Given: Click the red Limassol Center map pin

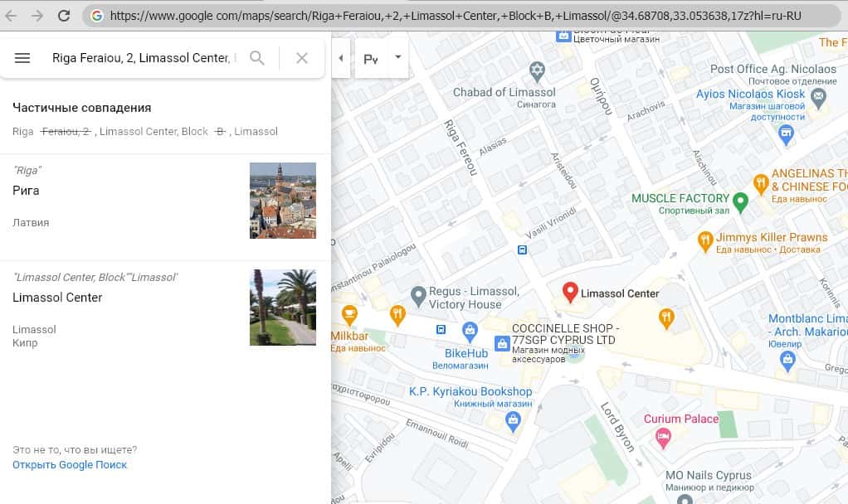Looking at the screenshot, I should [x=570, y=293].
